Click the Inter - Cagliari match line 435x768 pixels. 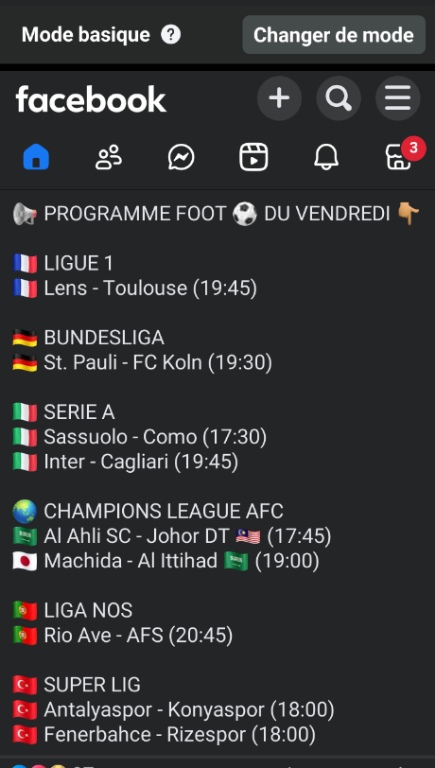[x=125, y=462]
